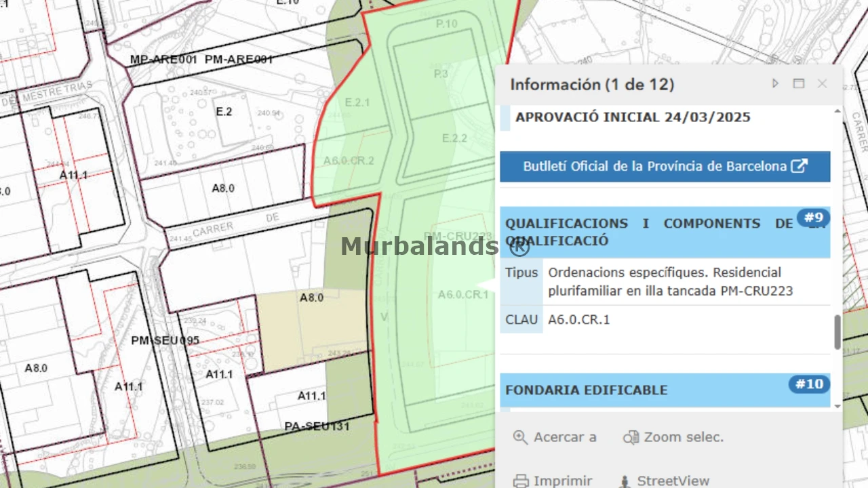Select the E.2.1 parcel on the map
The width and height of the screenshot is (868, 488).
tap(357, 103)
